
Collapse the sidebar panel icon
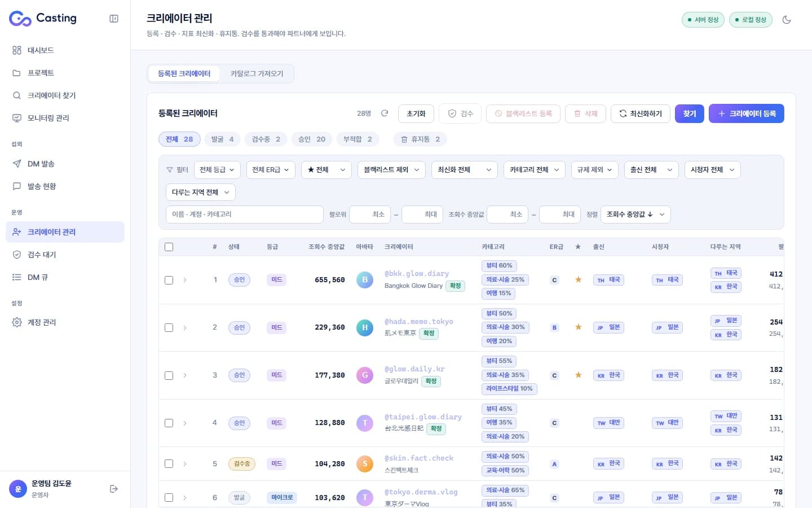[x=114, y=19]
